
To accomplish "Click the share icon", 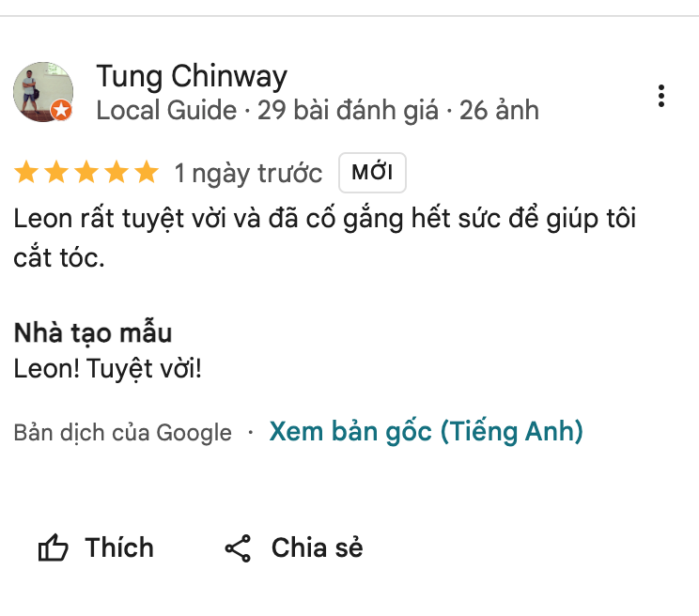I will coord(238,548).
